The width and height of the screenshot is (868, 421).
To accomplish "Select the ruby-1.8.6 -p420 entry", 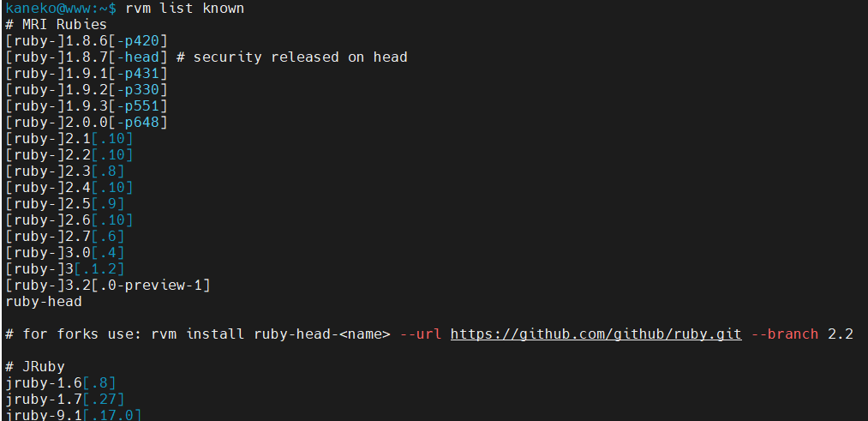I will click(x=86, y=41).
